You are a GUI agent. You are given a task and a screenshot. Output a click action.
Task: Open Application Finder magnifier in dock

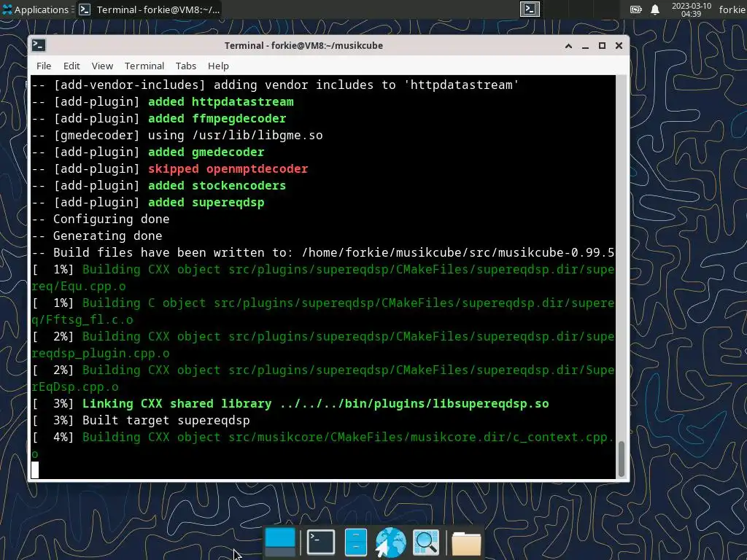click(425, 542)
